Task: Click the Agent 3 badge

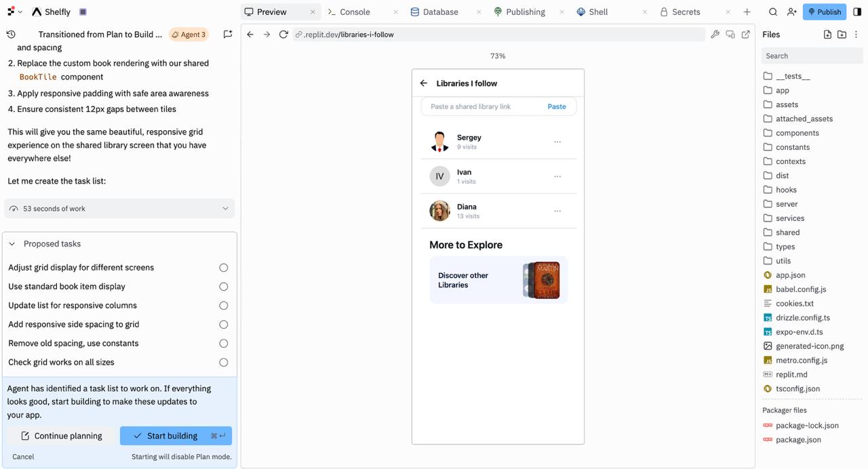Action: [189, 35]
